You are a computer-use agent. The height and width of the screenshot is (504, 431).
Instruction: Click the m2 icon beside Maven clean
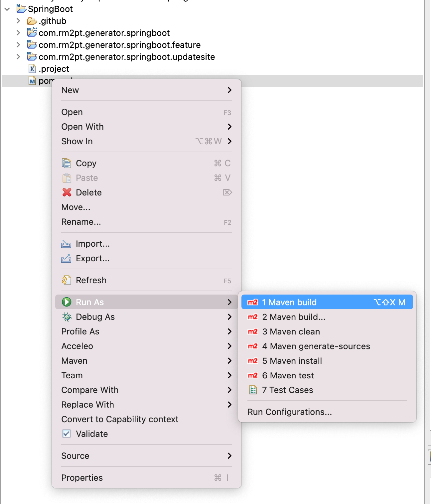[x=253, y=331]
